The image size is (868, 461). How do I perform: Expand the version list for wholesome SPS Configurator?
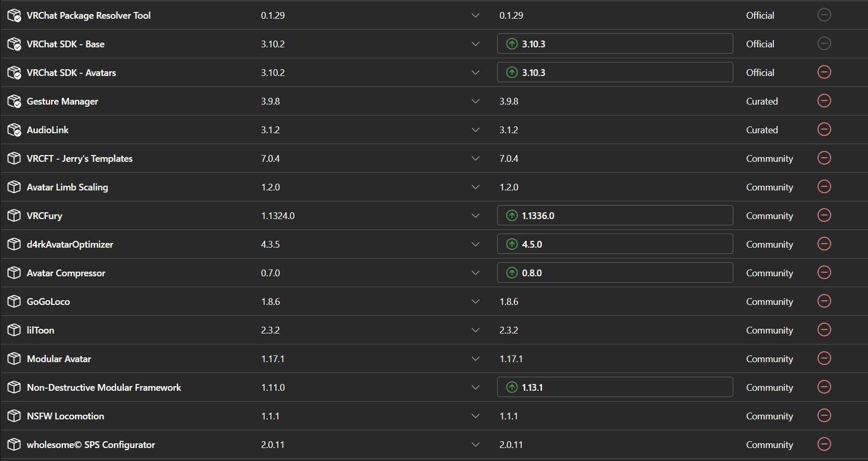pos(475,444)
